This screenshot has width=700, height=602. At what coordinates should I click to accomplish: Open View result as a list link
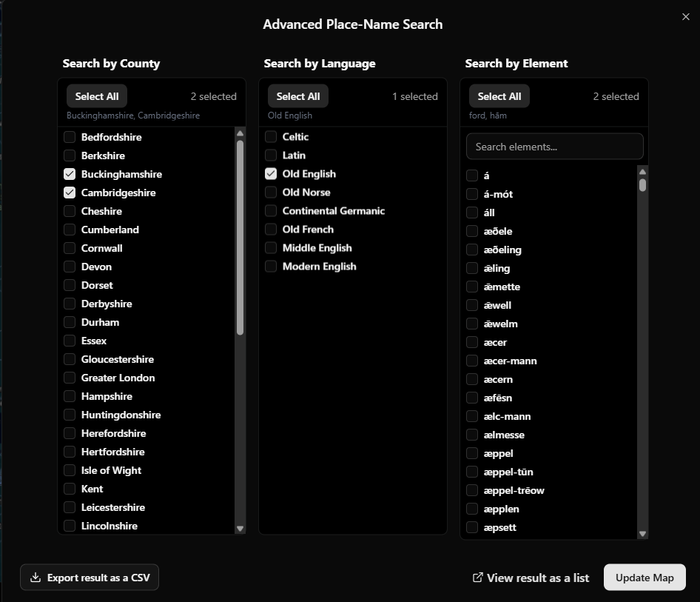(537, 578)
